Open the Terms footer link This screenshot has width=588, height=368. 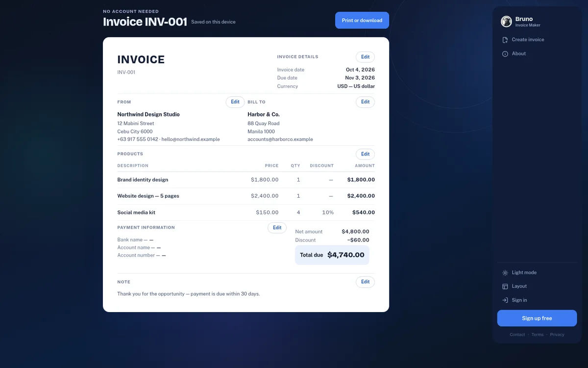coord(538,335)
